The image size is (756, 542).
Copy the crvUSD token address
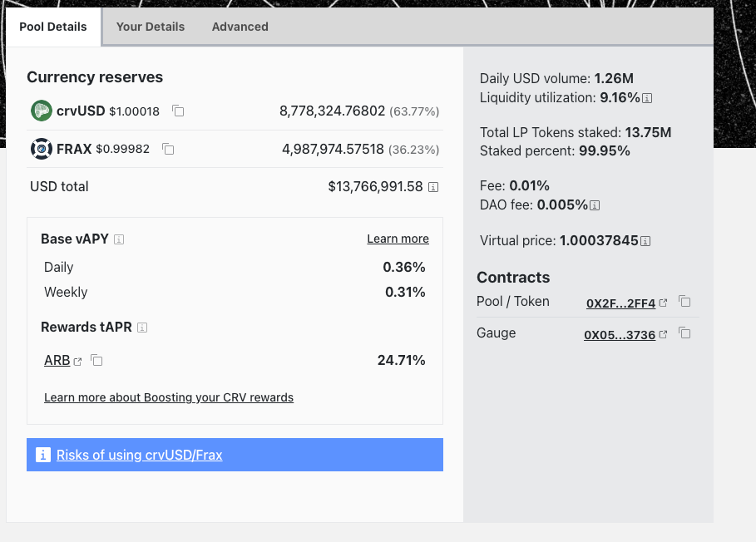pyautogui.click(x=177, y=111)
